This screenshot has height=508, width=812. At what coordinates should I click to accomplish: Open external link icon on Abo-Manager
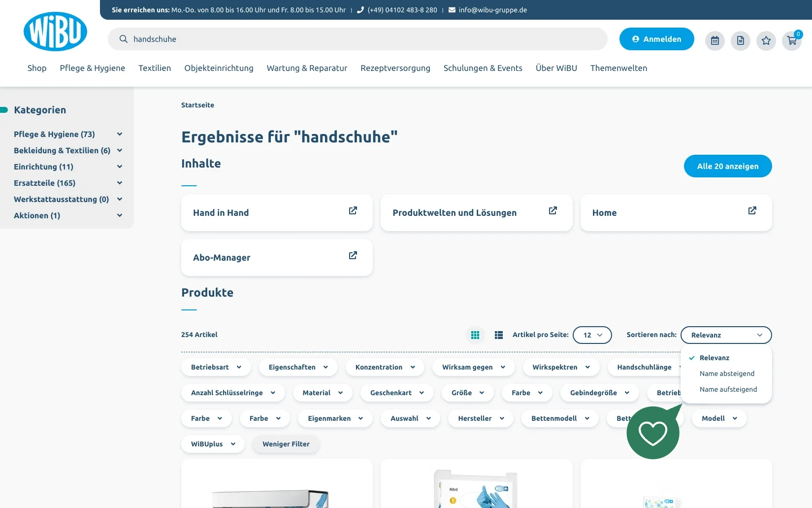point(353,255)
